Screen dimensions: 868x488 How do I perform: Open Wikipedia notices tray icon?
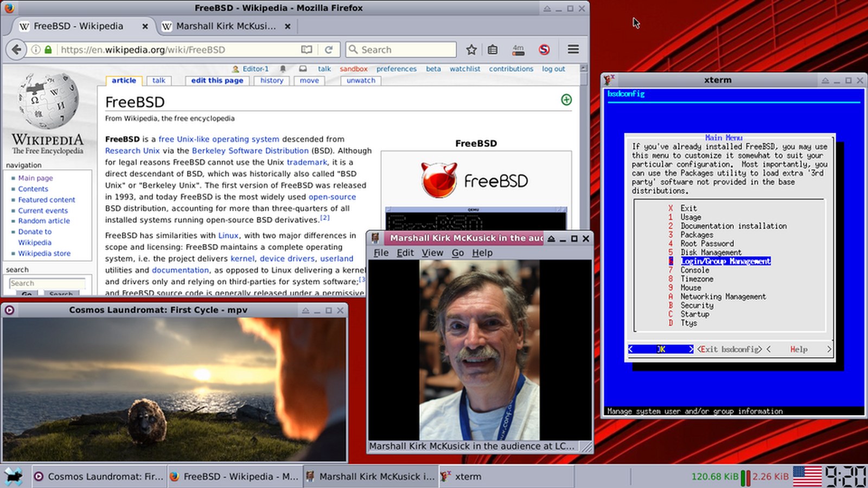(x=303, y=69)
